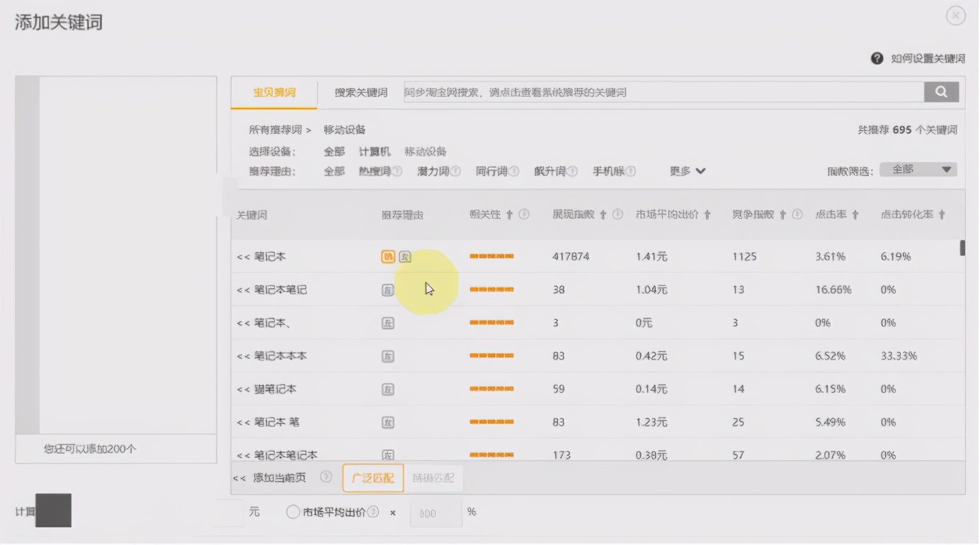Click the help icon before 如何设置关键词

pos(877,58)
